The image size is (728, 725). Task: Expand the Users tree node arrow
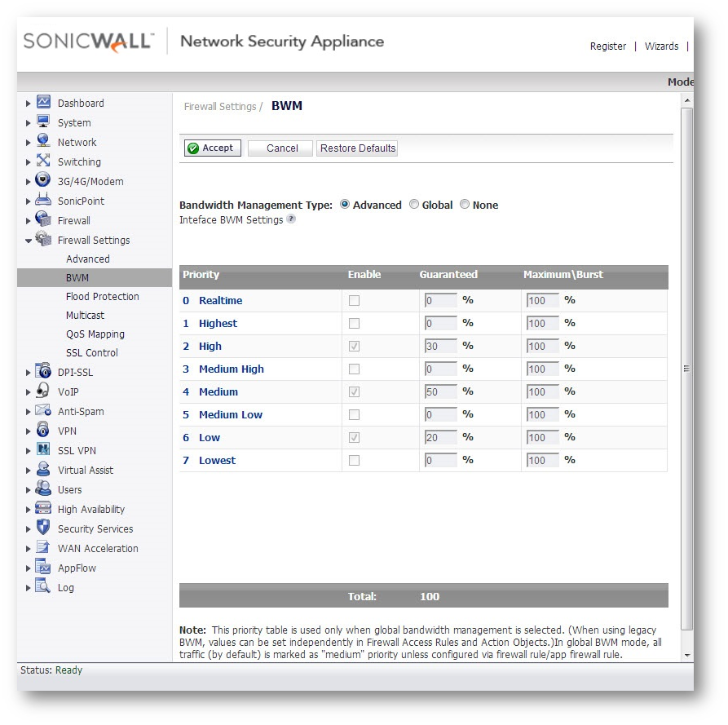29,490
